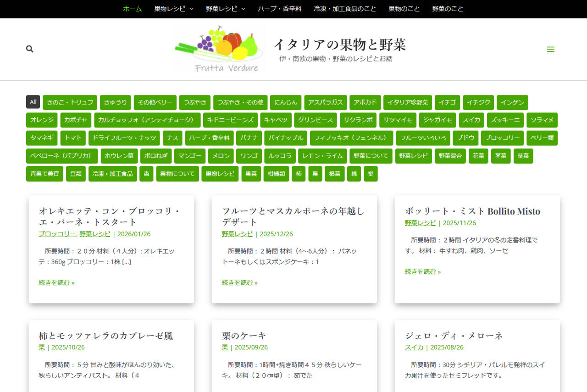Go to the ホーム menu item
Image resolution: width=587 pixels, height=392 pixels.
(x=132, y=9)
